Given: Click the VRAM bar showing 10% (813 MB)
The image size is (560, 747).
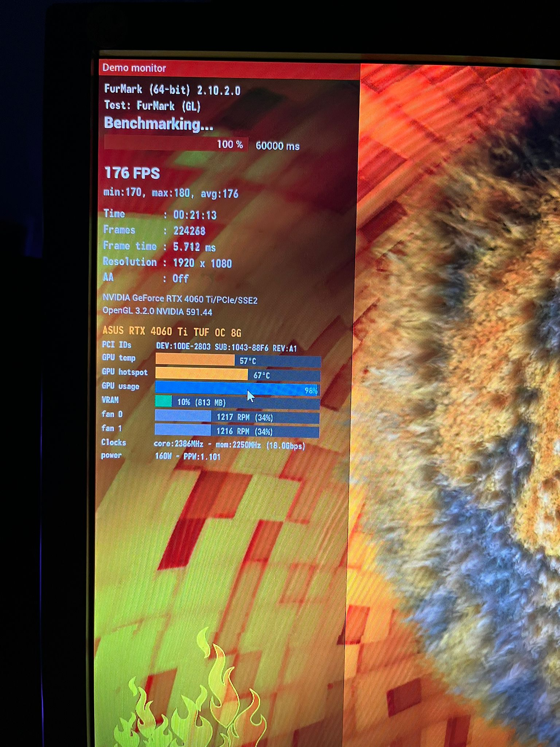Looking at the screenshot, I should (x=237, y=402).
